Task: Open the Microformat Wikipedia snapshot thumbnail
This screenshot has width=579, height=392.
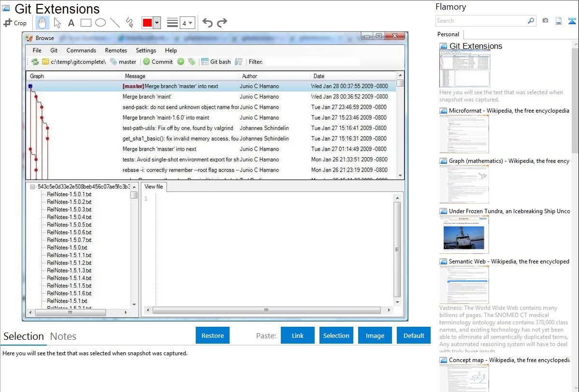Action: [x=464, y=134]
